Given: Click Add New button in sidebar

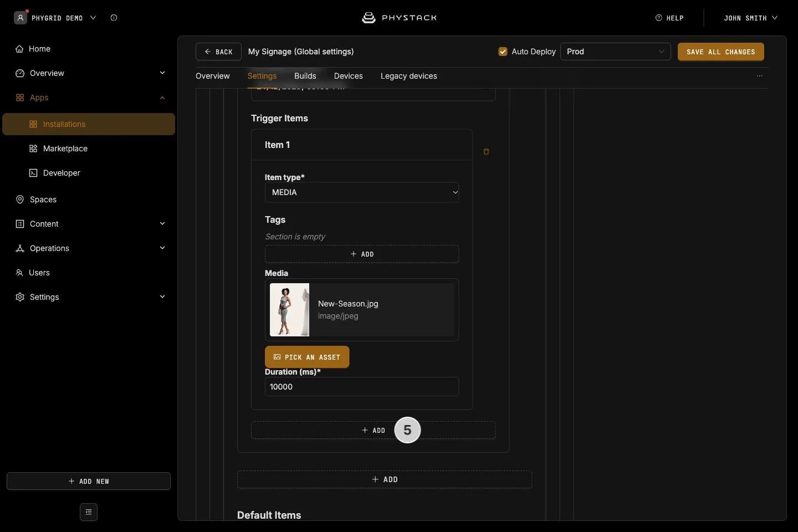Looking at the screenshot, I should pos(89,481).
